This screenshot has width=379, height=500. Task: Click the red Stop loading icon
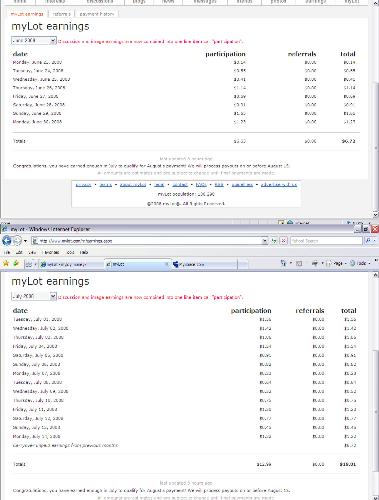pyautogui.click(x=283, y=241)
